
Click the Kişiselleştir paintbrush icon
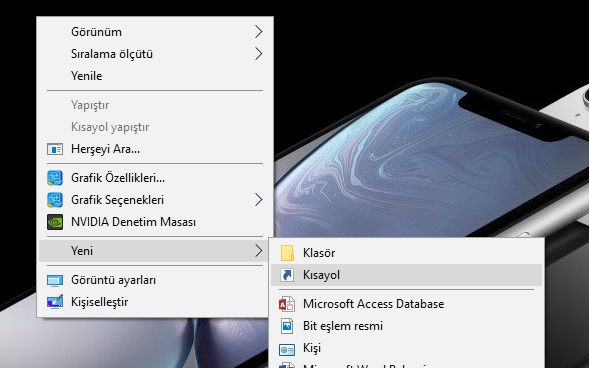click(55, 302)
